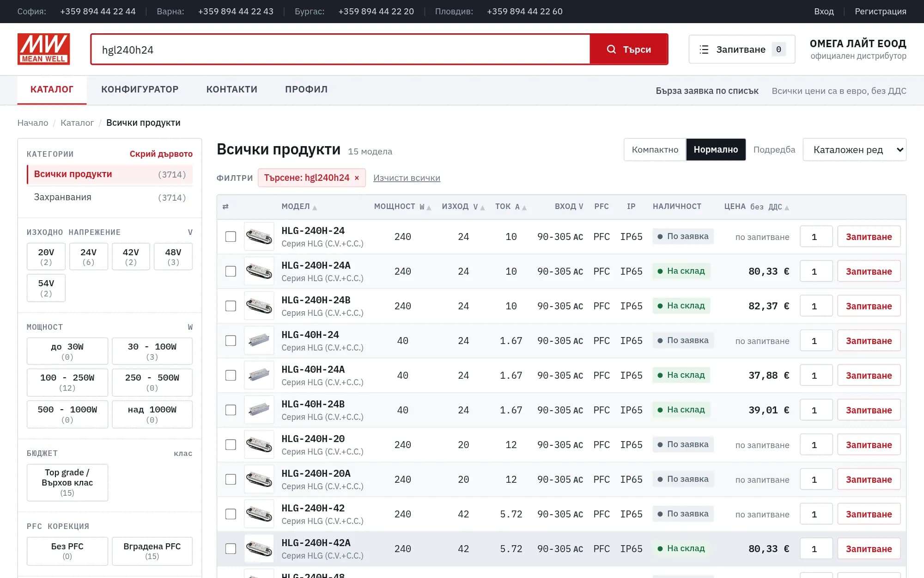Open Бърза заявка по списък

point(707,91)
